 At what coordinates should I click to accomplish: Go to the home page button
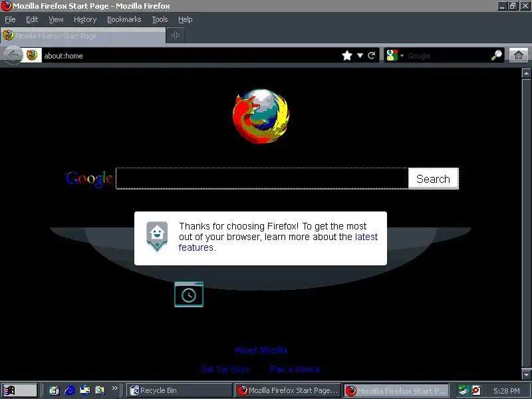click(x=519, y=55)
